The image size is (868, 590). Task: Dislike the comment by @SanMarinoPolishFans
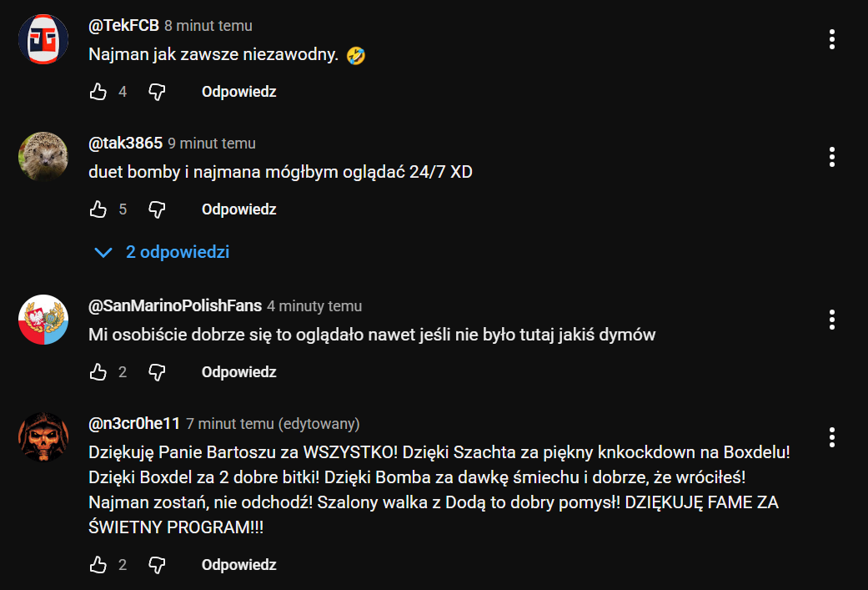pos(158,371)
